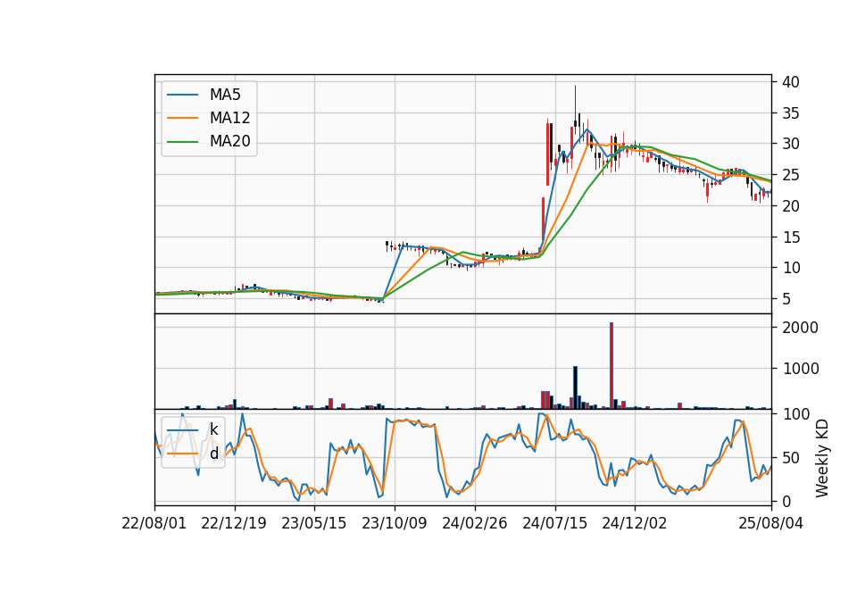This screenshot has height=616, width=857.
Task: Click the price axis label 10
Action: (791, 268)
